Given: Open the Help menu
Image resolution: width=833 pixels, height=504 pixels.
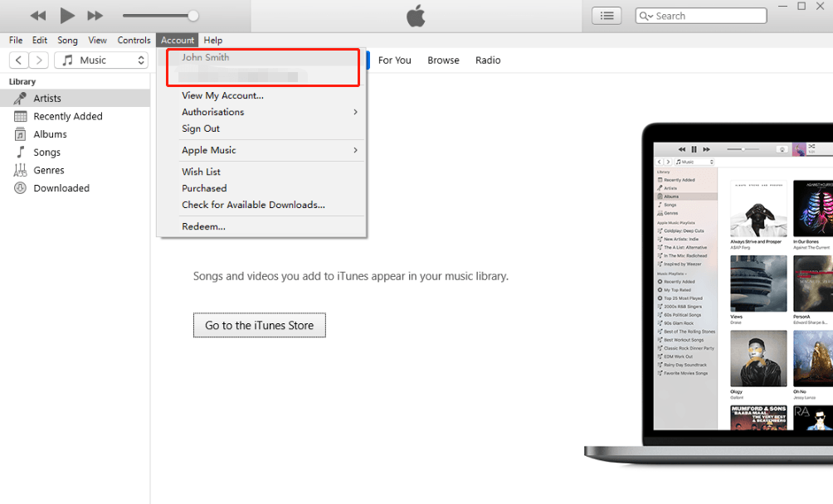Looking at the screenshot, I should coord(213,41).
